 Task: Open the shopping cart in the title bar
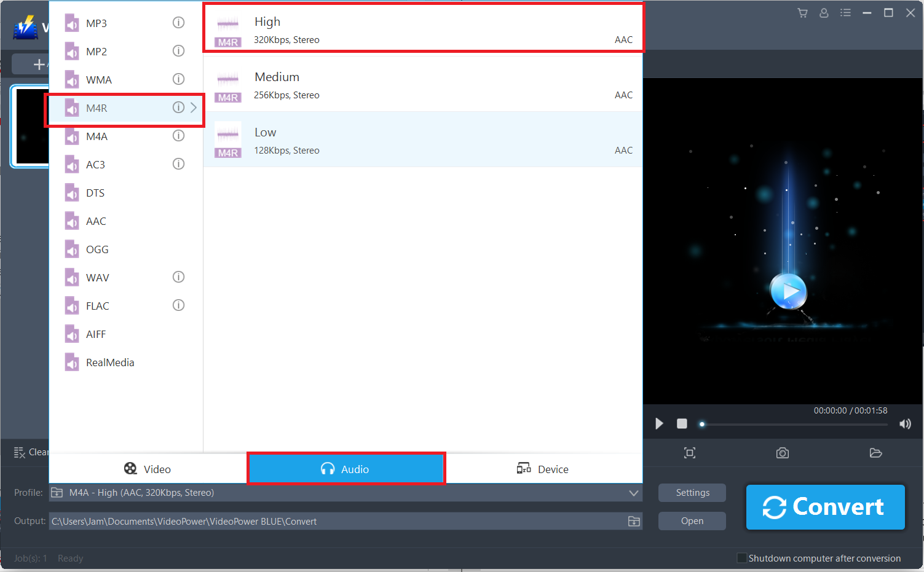(802, 12)
